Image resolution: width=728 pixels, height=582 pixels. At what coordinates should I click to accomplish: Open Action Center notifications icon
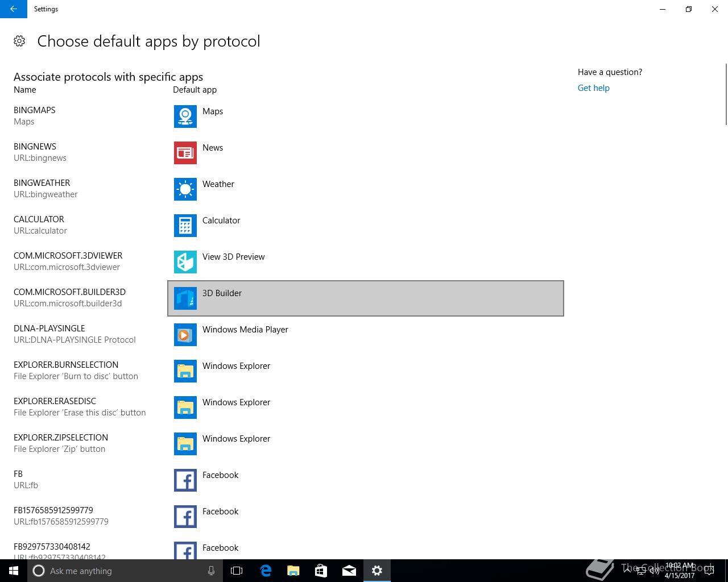[x=709, y=571]
